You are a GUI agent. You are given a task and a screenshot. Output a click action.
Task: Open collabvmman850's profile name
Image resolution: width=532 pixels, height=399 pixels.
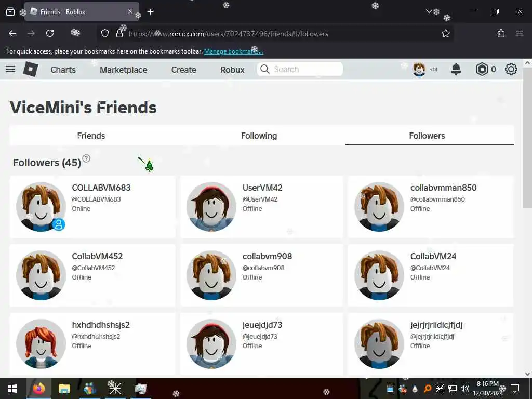pyautogui.click(x=444, y=188)
